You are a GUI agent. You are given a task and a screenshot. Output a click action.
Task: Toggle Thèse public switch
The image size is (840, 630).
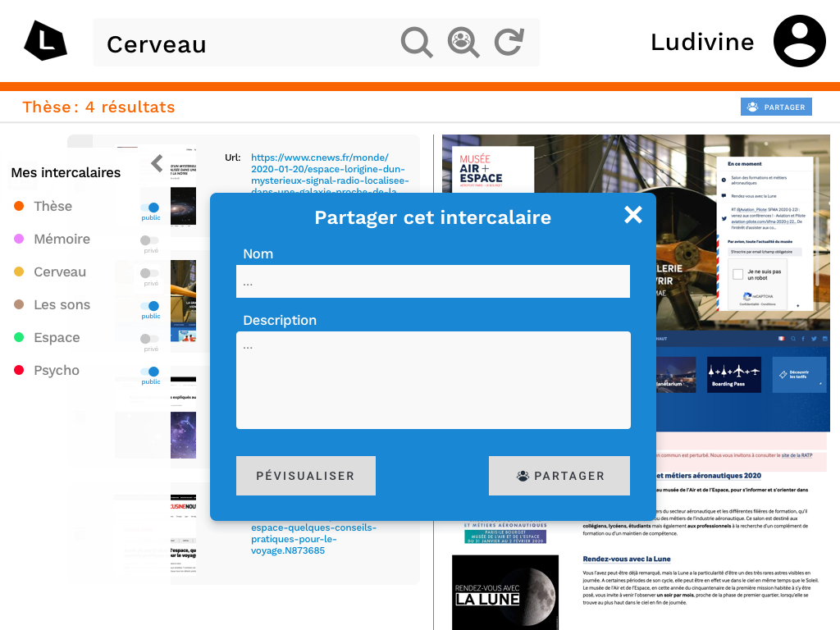150,208
